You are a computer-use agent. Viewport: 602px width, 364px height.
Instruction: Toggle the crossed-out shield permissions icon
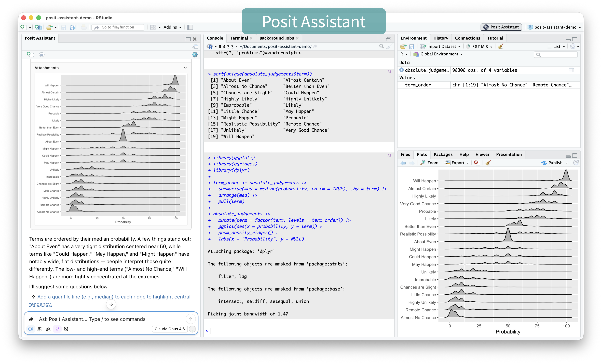click(66, 329)
